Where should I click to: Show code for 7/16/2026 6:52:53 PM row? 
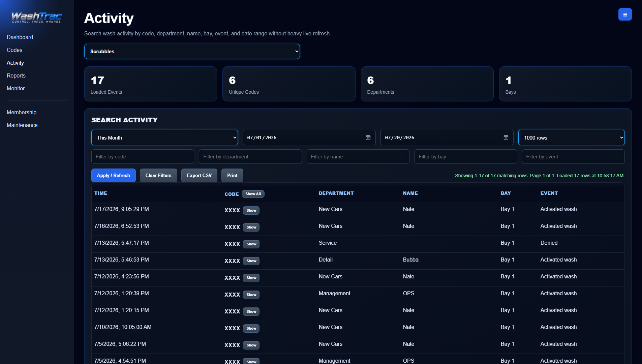click(251, 227)
